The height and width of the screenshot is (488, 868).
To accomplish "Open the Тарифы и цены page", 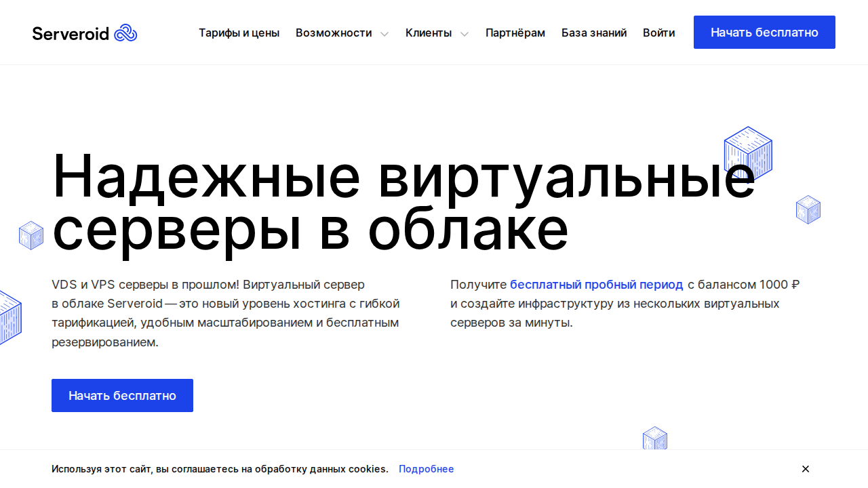I will pos(239,33).
